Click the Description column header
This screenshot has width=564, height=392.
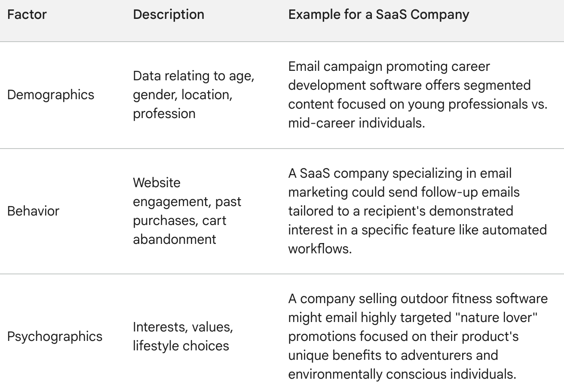(x=169, y=14)
